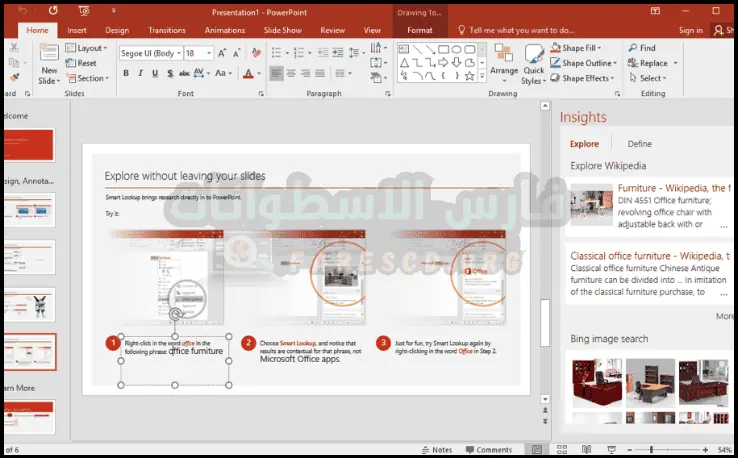738x458 pixels.
Task: Open Shape Fill dropdown
Action: pyautogui.click(x=576, y=48)
